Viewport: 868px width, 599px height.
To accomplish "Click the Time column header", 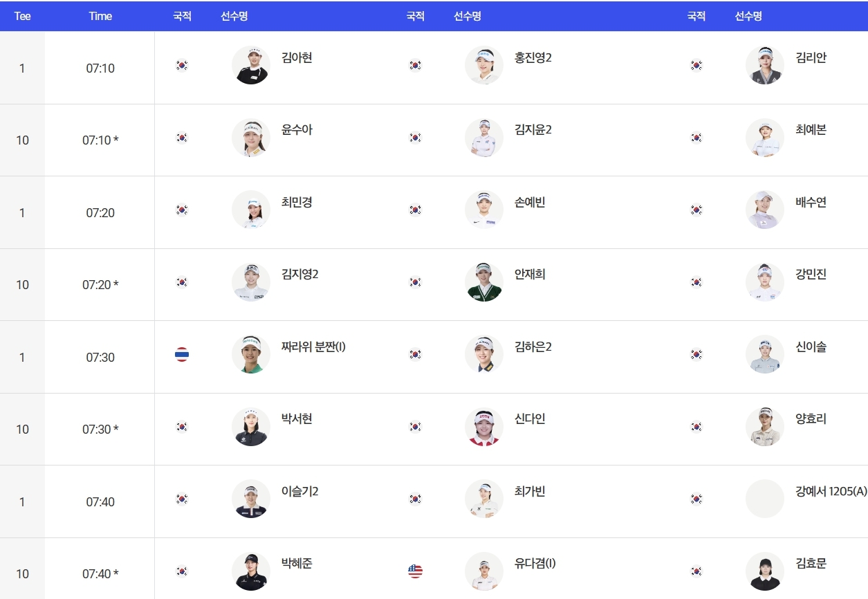I will pyautogui.click(x=100, y=16).
